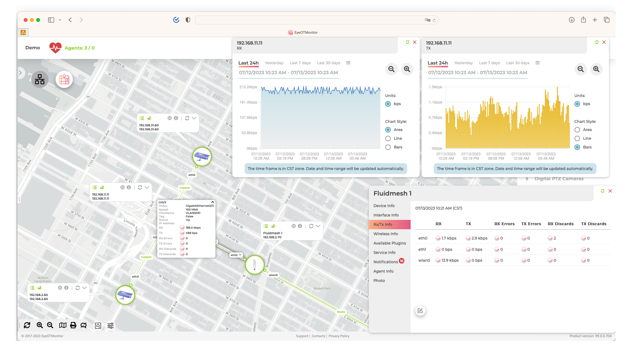The height and width of the screenshot is (364, 633).
Task: Refresh the Fluidmesh 1 panel
Action: (x=602, y=191)
